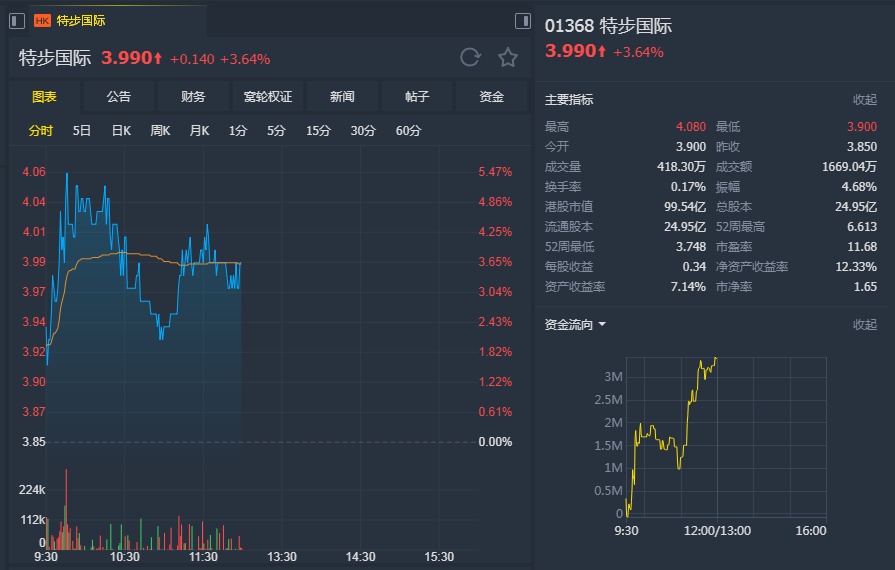The image size is (895, 570).
Task: Expand the 资金流向 dropdown arrow
Action: point(602,325)
